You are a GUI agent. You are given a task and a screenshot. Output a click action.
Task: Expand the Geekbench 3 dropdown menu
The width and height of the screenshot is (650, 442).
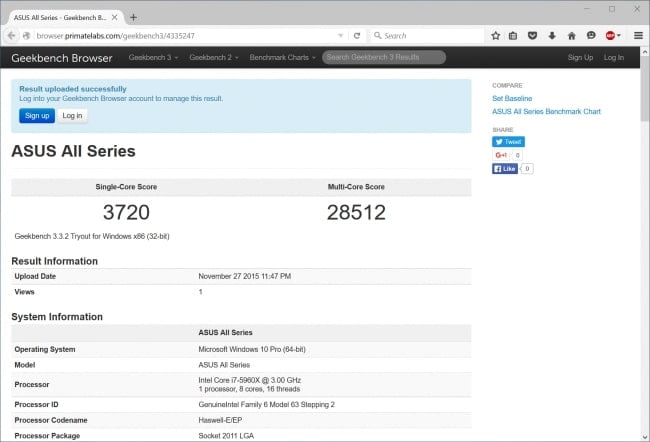153,58
